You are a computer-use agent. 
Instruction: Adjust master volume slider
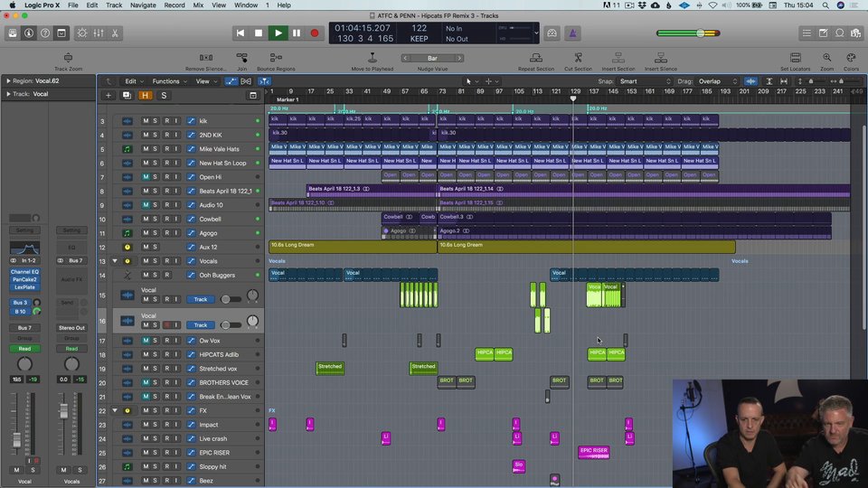700,33
